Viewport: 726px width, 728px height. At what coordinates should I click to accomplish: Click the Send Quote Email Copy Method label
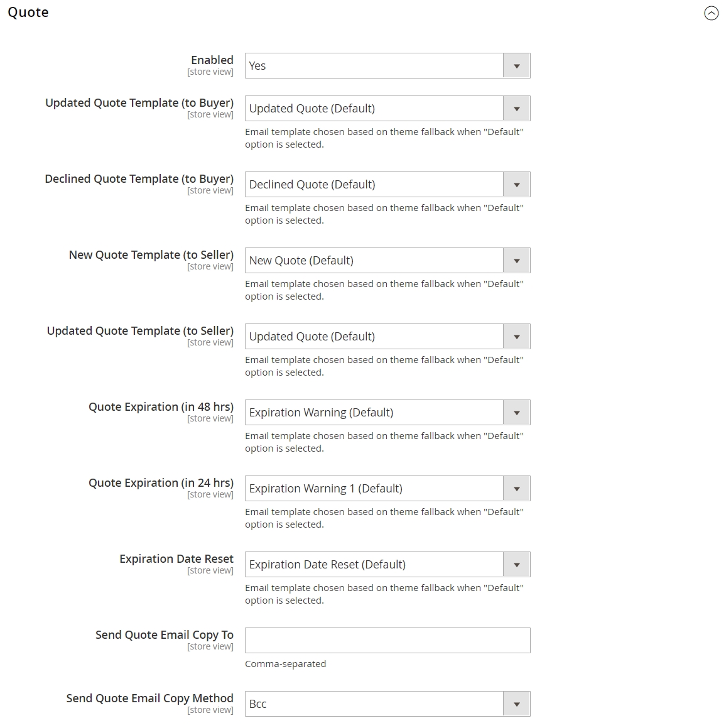149,698
